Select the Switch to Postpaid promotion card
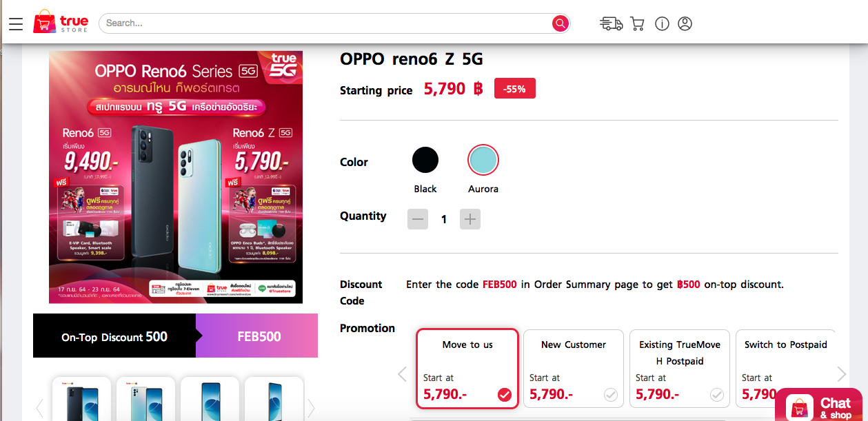Viewport: 868px width, 421px height. [x=785, y=369]
